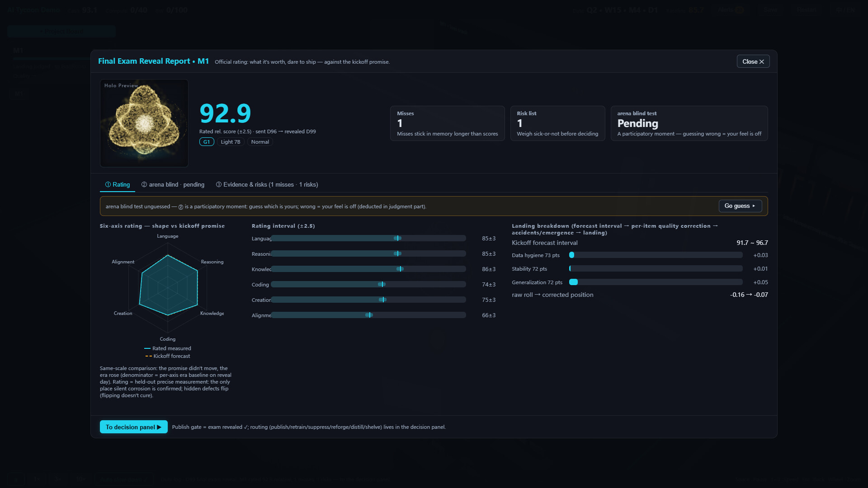Open the Misses summary card
The image size is (868, 488).
tap(447, 123)
